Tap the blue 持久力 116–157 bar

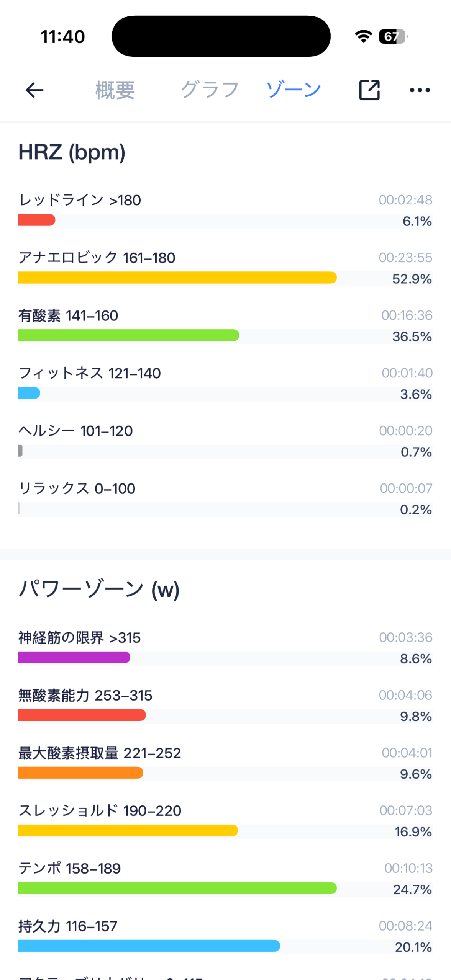point(149,946)
